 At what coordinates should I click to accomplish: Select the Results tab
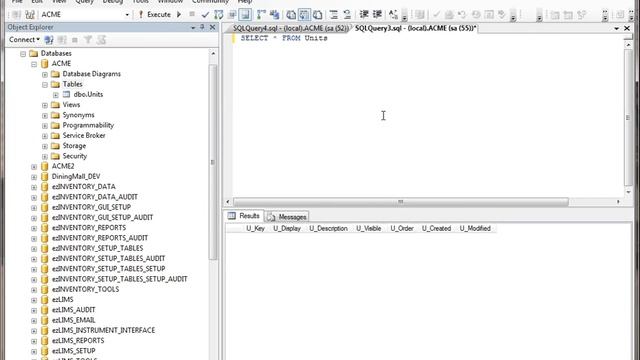click(244, 216)
